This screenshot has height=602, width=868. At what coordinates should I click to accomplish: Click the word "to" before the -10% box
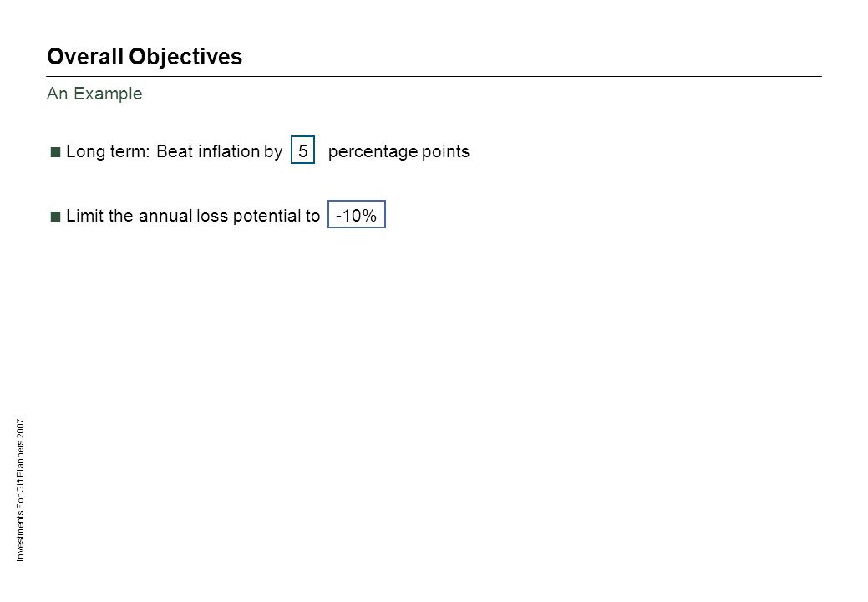(x=312, y=216)
